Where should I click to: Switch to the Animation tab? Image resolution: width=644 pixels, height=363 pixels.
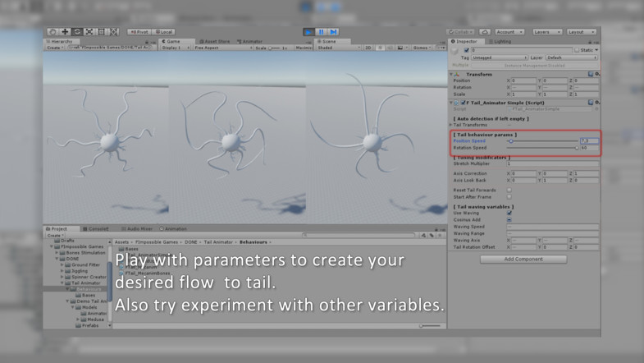(x=173, y=228)
